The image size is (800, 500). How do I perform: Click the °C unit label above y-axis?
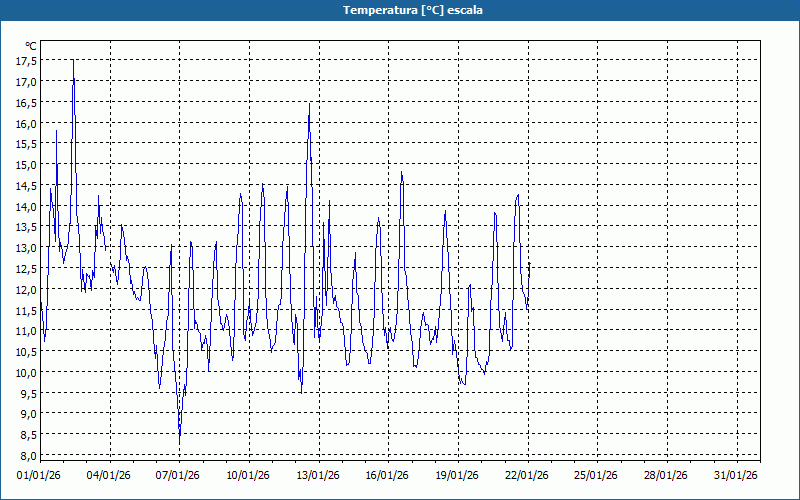point(31,46)
